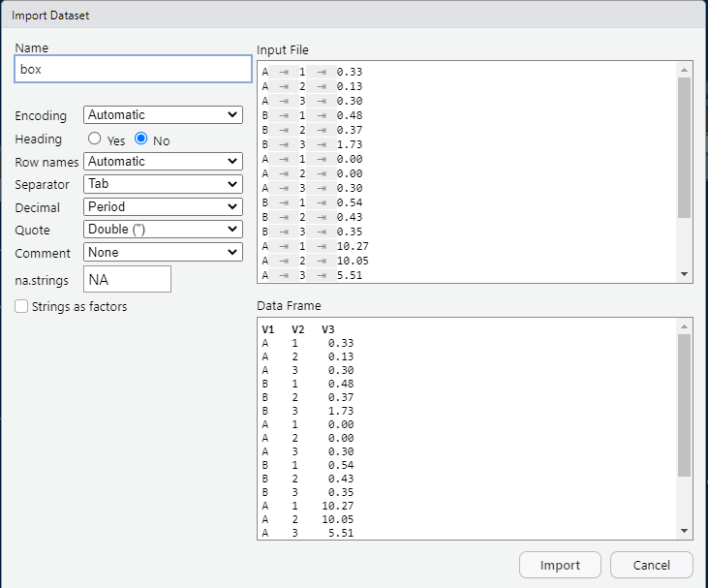Click Data Frame scrollbar down arrow
Image resolution: width=708 pixels, height=588 pixels.
pos(684,531)
